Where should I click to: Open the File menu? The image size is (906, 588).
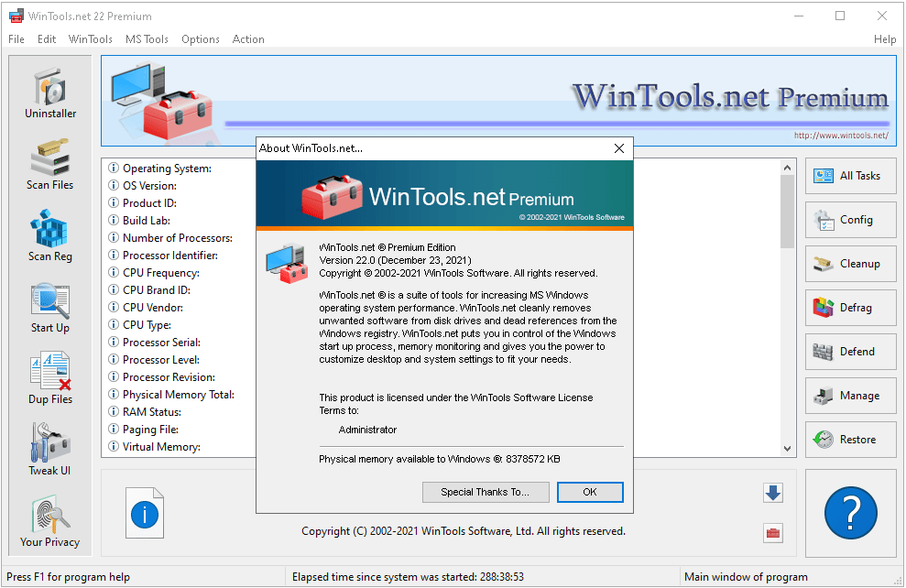pyautogui.click(x=16, y=39)
